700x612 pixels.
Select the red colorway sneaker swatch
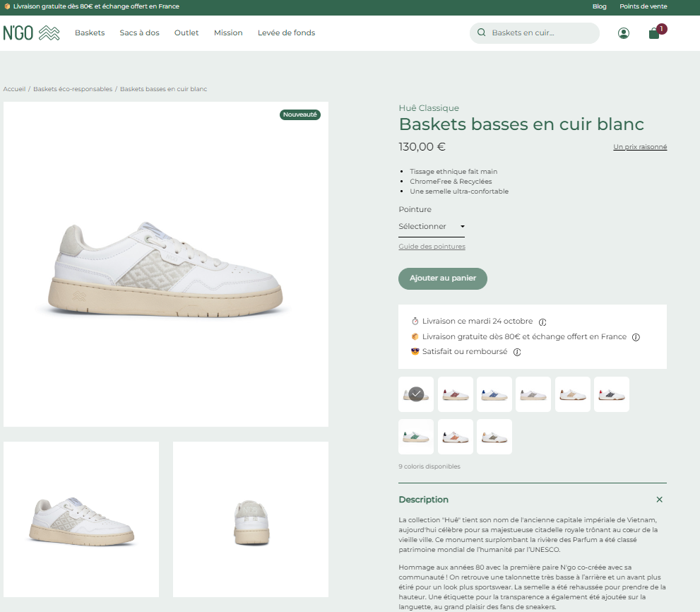pyautogui.click(x=455, y=394)
